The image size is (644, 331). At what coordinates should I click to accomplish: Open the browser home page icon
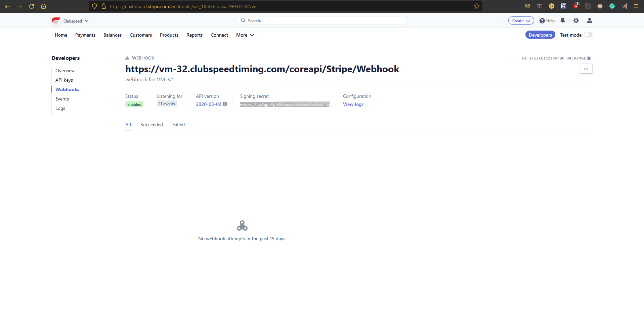pos(43,6)
